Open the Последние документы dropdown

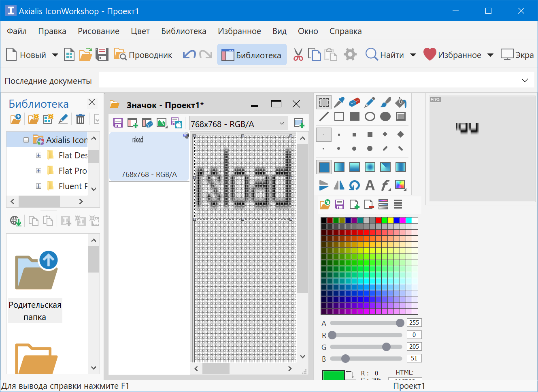click(525, 80)
